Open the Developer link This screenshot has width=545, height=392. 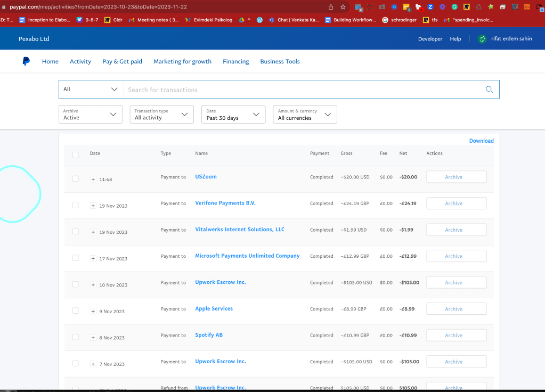[430, 39]
